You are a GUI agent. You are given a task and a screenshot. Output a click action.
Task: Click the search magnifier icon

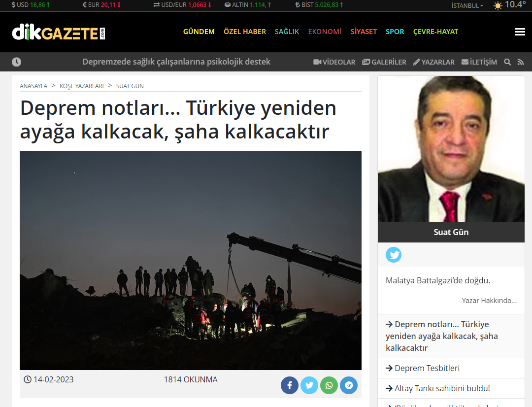tap(507, 62)
